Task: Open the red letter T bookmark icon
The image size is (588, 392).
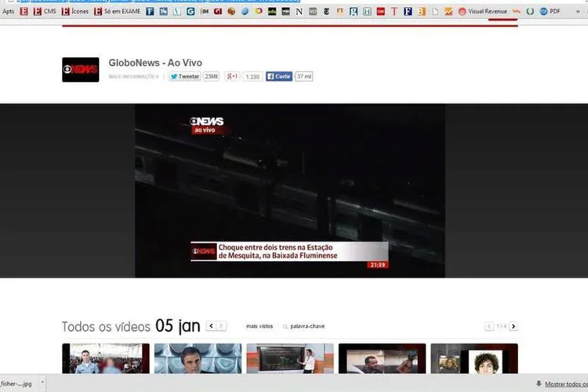Action: (x=394, y=11)
